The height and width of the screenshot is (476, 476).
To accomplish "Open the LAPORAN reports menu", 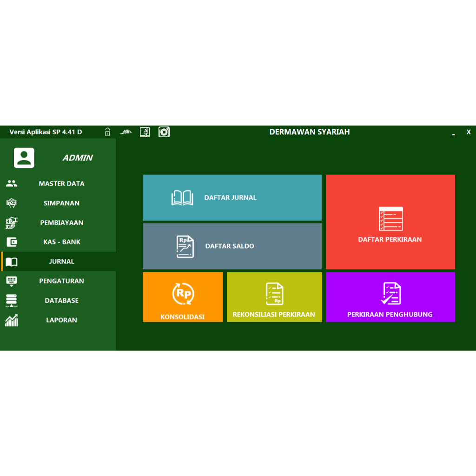I will 58,320.
